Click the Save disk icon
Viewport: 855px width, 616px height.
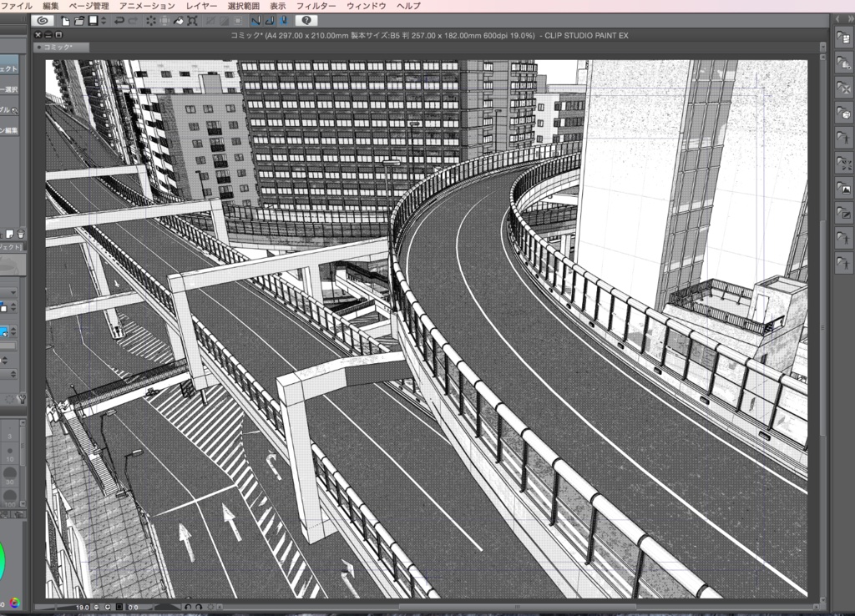point(94,21)
